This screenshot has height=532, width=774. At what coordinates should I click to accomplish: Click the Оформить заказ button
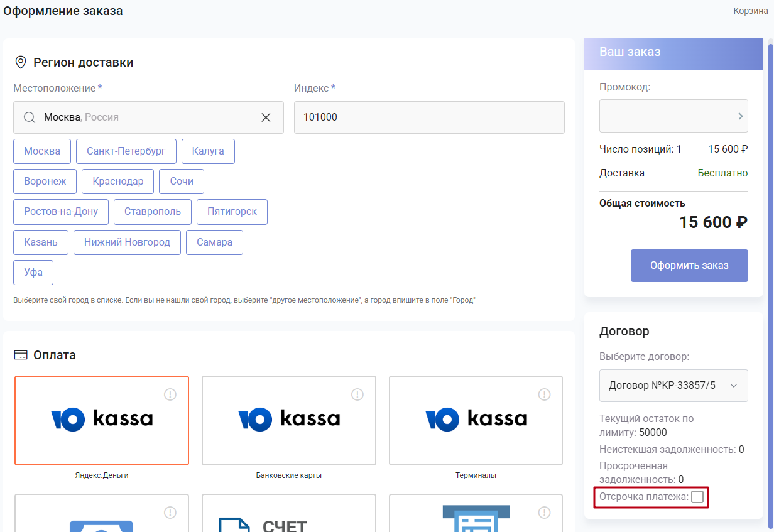click(689, 266)
